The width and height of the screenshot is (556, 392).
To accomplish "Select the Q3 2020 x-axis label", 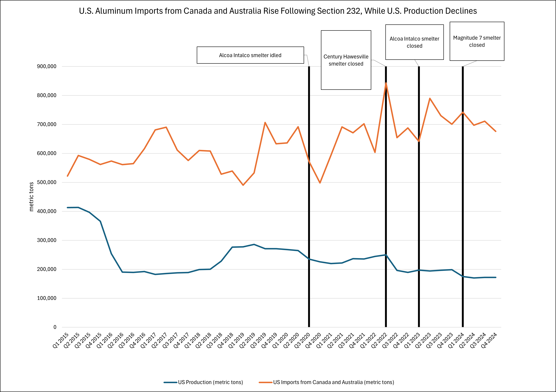I will click(302, 340).
